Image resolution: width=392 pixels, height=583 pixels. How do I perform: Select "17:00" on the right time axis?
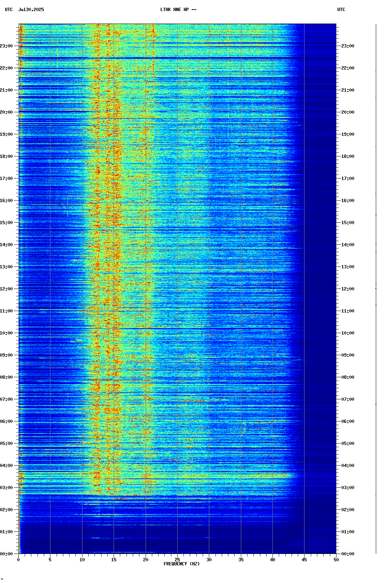coord(348,179)
